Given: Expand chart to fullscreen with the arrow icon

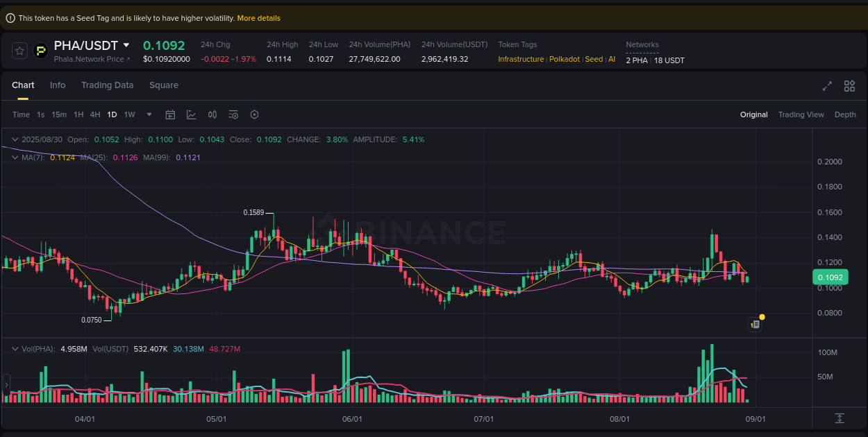Looking at the screenshot, I should point(827,86).
